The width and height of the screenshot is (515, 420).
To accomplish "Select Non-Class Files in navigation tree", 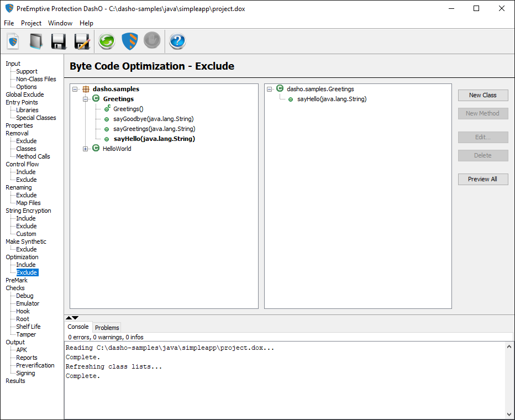I will (36, 79).
